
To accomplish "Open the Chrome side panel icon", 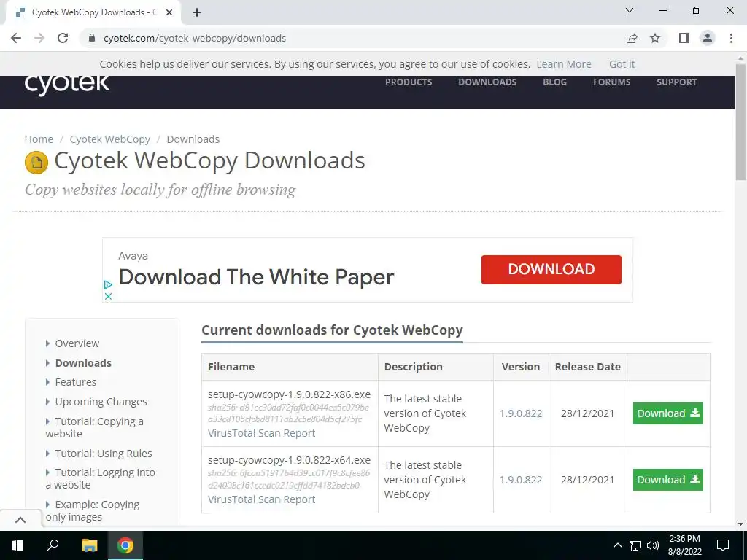I will tap(684, 38).
